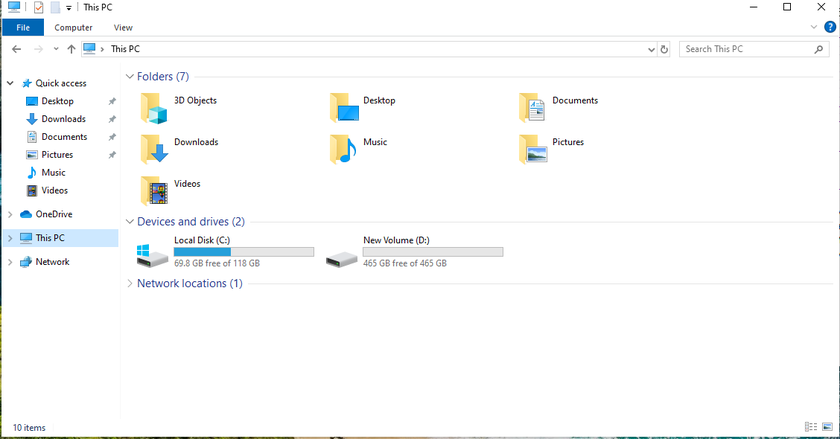Maximize the This PC window
This screenshot has height=439, width=840.
[x=787, y=7]
